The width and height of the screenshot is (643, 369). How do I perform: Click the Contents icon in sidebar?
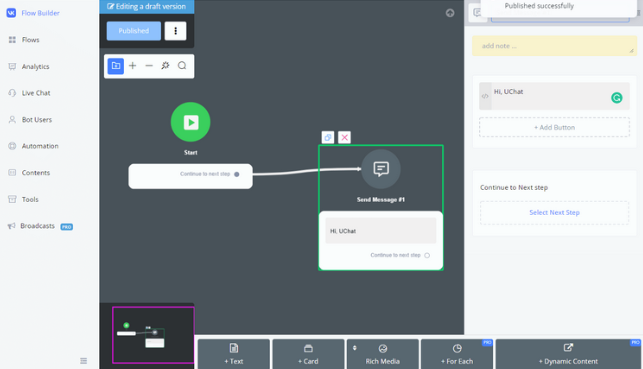click(12, 173)
